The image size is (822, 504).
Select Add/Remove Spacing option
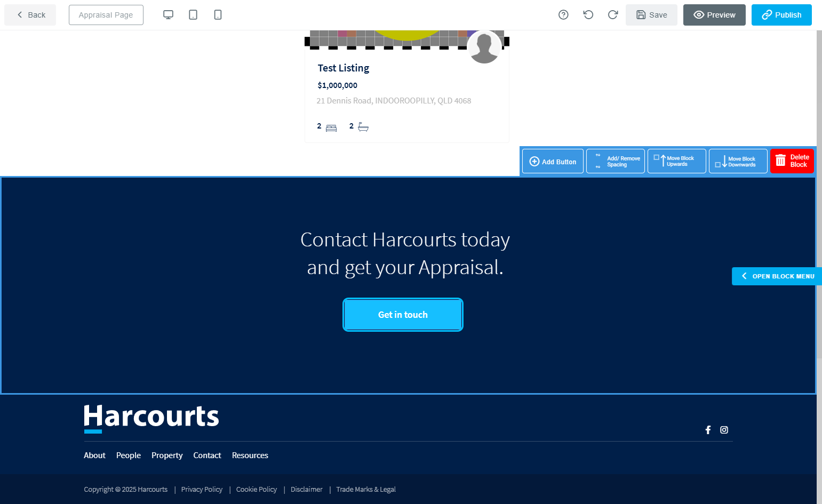(616, 161)
